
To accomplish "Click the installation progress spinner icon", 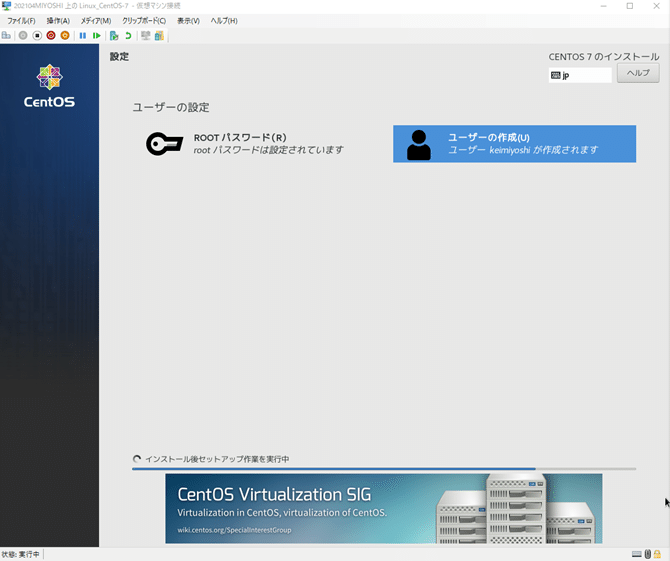I will pos(137,459).
